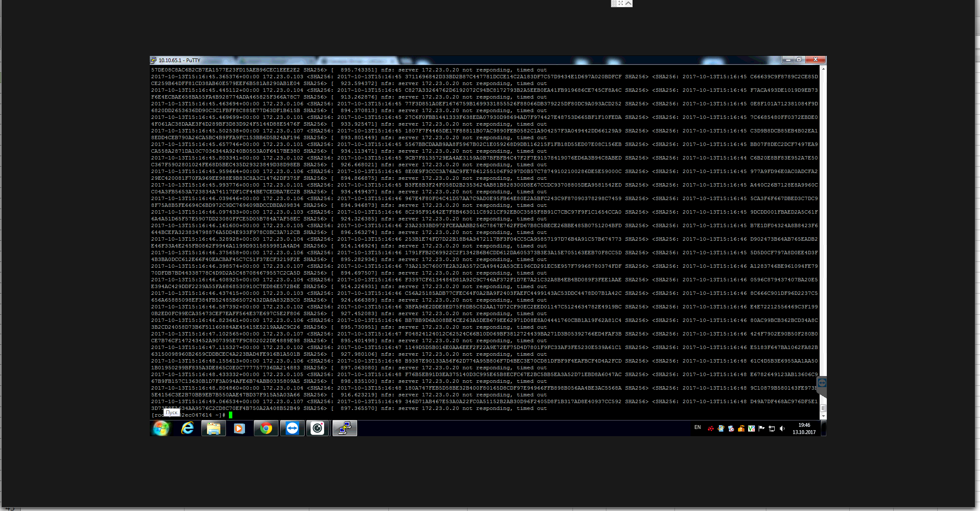Open Google Chrome from the taskbar
980x511 pixels.
click(266, 428)
